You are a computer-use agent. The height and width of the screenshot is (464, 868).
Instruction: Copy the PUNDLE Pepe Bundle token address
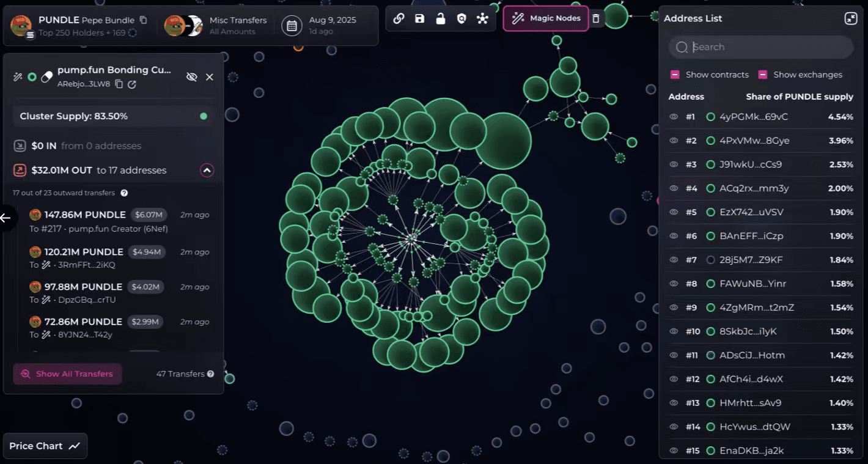(143, 20)
